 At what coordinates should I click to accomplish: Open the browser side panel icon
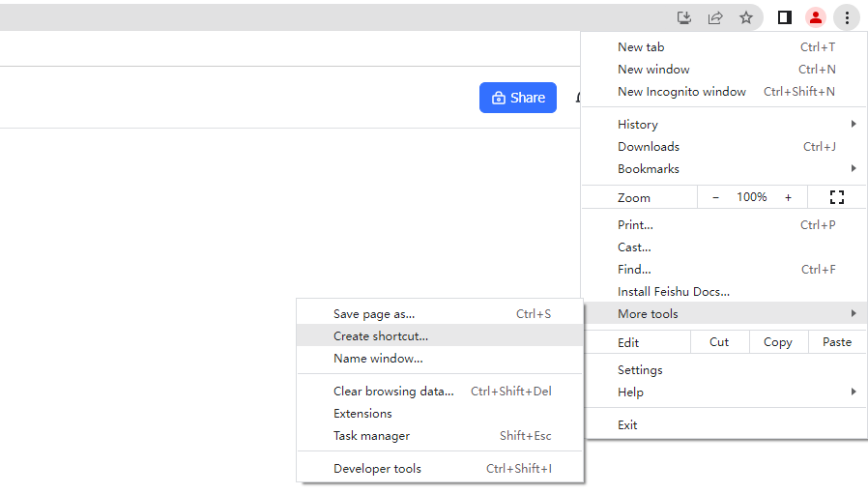pyautogui.click(x=785, y=17)
